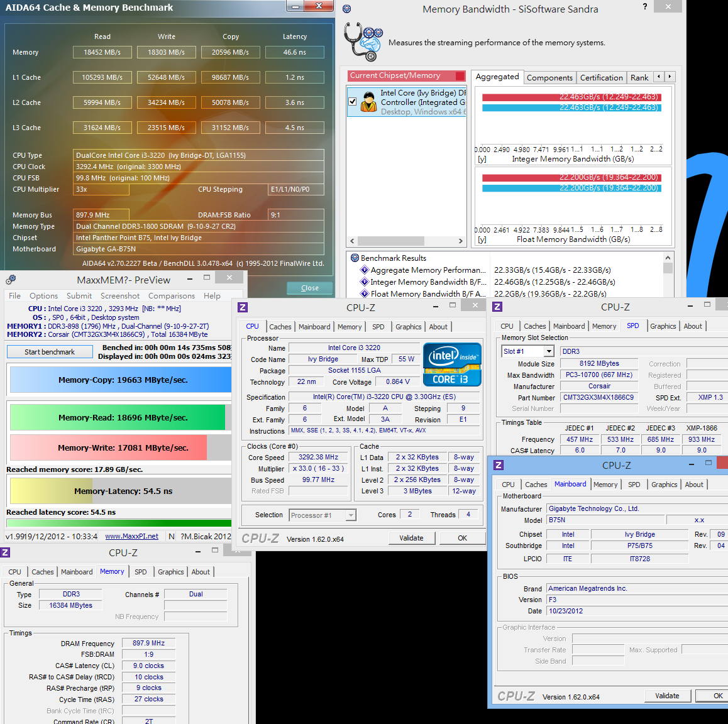Screen dimensions: 728x724
Task: Open the www.MaxxPI.net link
Action: pos(132,536)
